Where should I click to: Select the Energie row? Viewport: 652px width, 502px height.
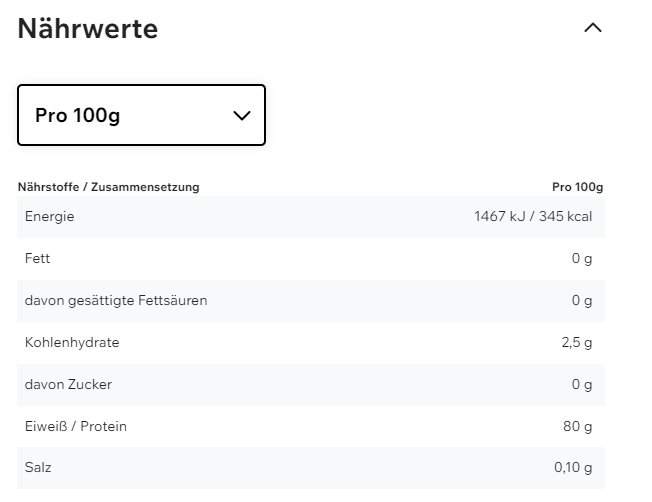50,217
